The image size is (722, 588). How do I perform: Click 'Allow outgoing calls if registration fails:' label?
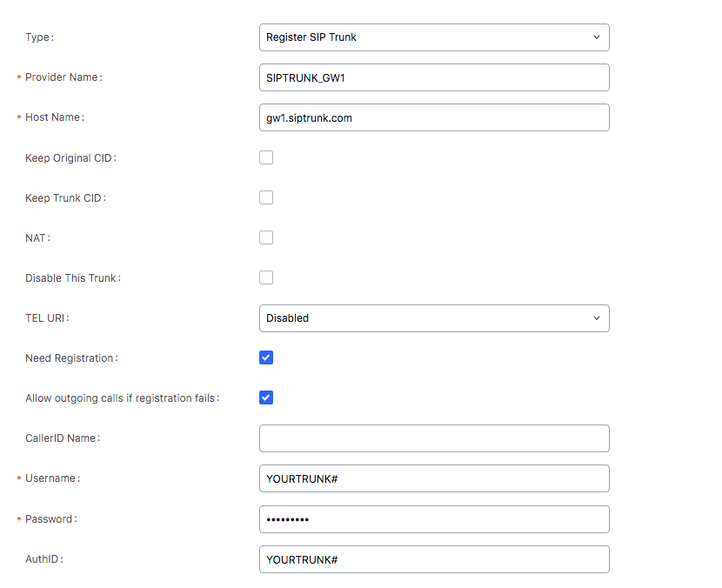[123, 398]
